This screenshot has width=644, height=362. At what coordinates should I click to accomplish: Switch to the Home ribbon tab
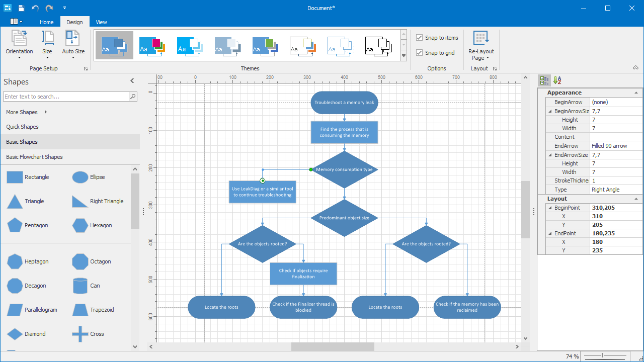point(47,22)
